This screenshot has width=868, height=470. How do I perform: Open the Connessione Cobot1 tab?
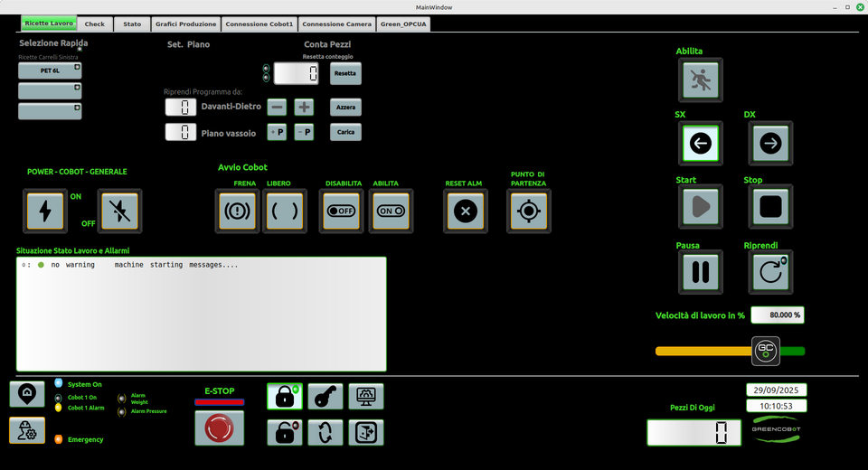[x=259, y=24]
